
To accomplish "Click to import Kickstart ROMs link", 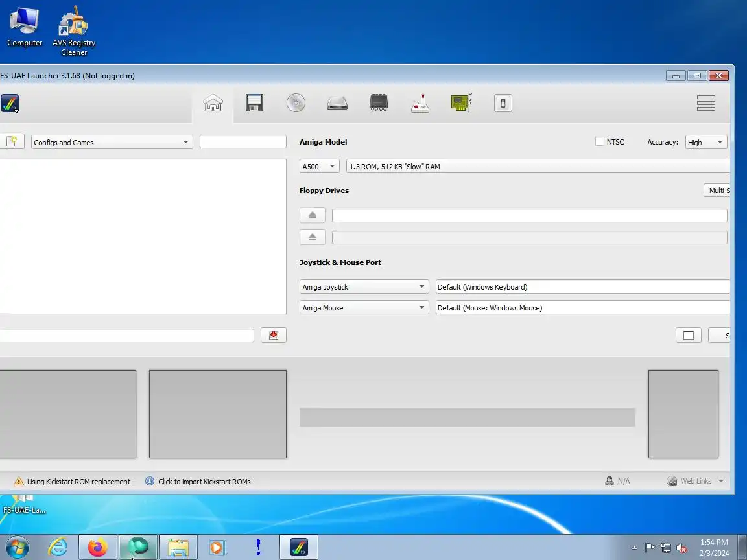I will [204, 482].
